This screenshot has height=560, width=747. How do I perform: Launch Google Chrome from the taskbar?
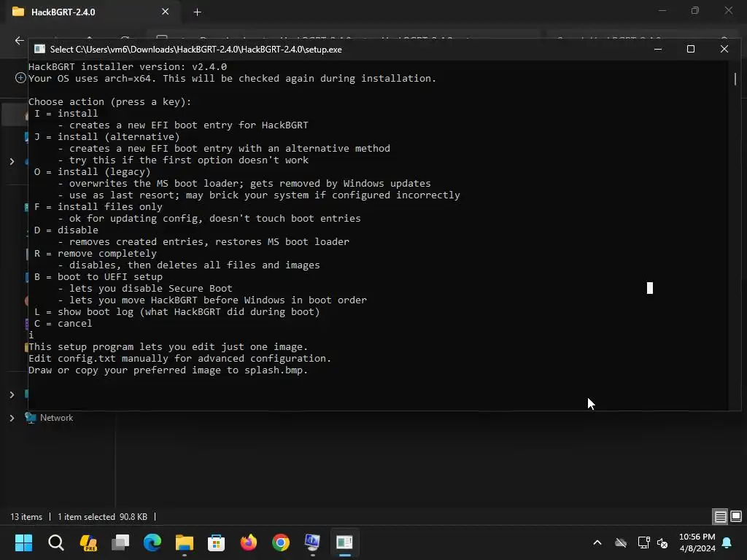pyautogui.click(x=281, y=542)
